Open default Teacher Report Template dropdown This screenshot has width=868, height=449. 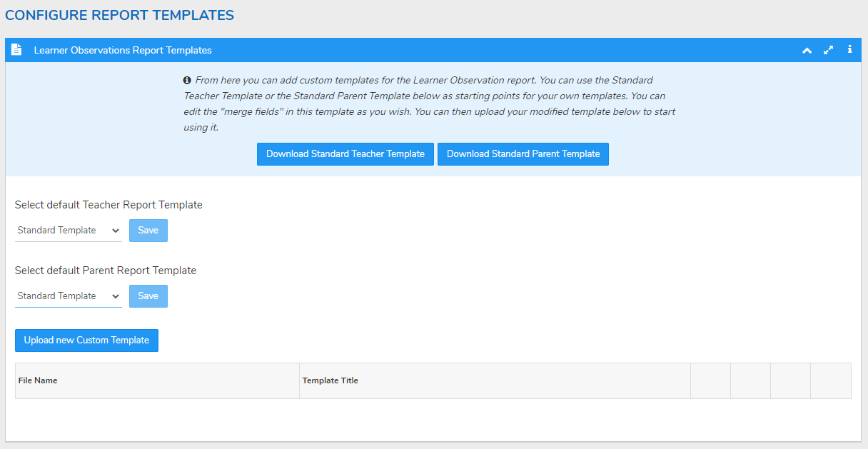69,231
